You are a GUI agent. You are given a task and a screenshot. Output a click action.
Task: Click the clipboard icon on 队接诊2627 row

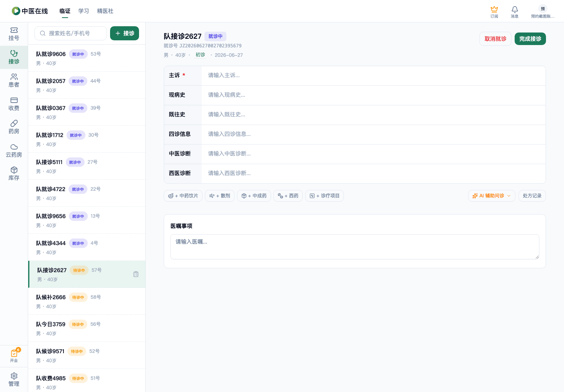coord(136,274)
